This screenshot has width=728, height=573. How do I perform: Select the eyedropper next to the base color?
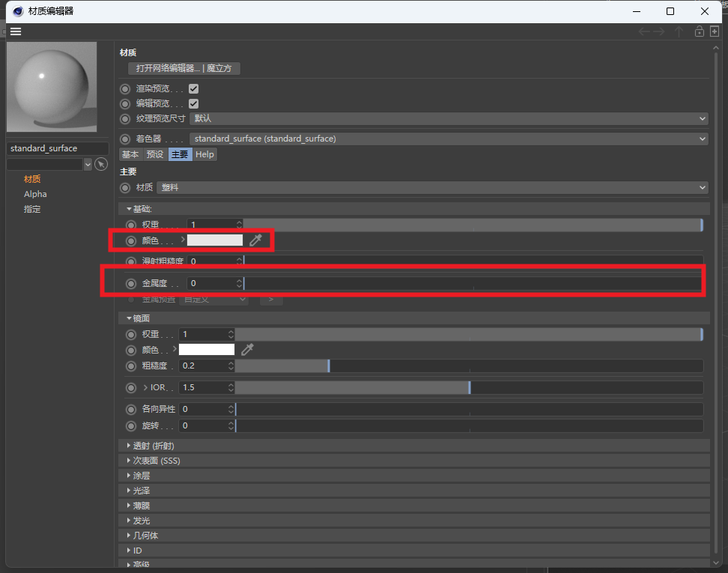point(255,241)
